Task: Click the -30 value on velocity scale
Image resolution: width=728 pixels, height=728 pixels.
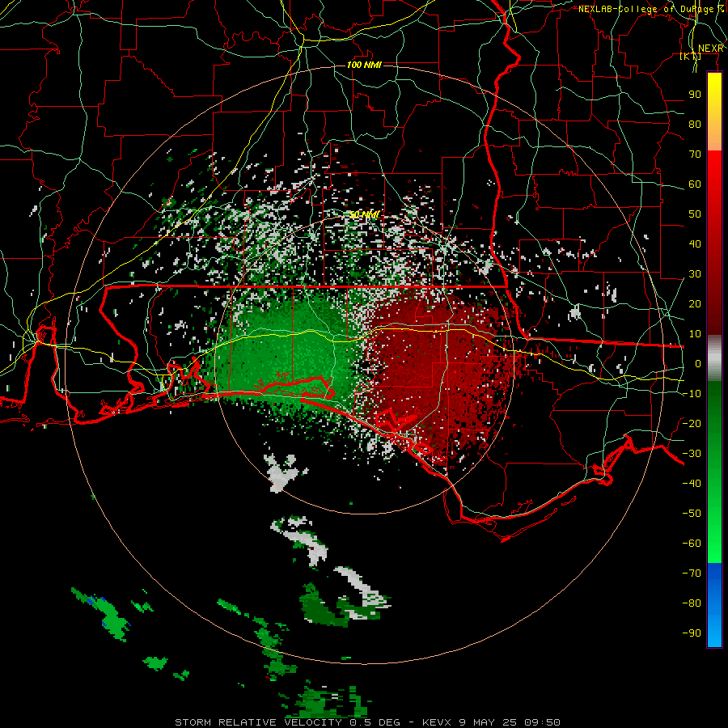Action: click(692, 454)
